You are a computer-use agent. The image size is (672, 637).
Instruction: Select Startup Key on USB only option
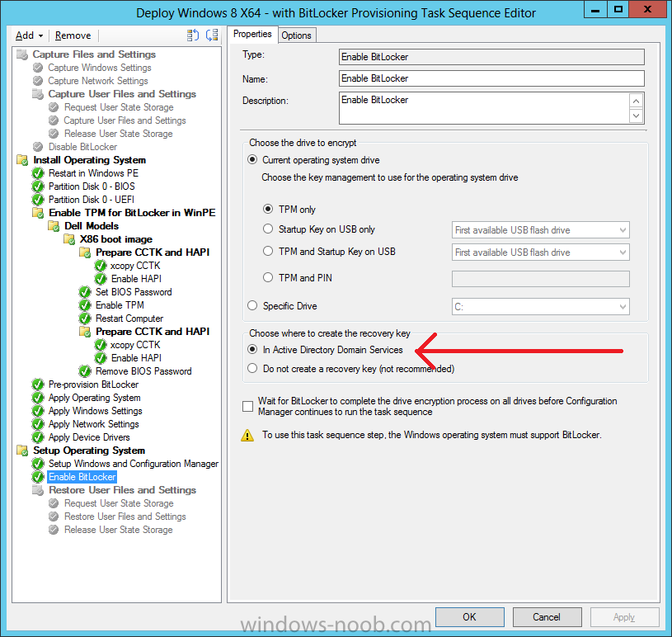point(268,229)
